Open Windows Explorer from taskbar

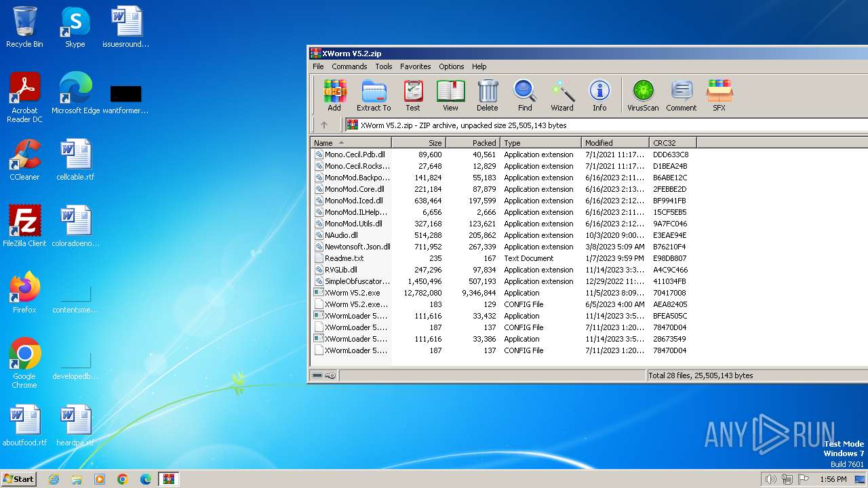coord(77,479)
